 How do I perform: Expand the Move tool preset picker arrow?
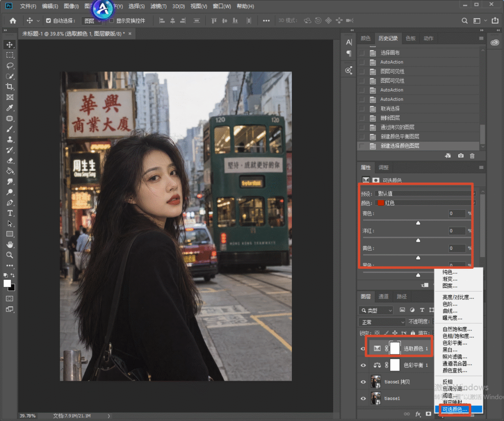click(x=38, y=21)
